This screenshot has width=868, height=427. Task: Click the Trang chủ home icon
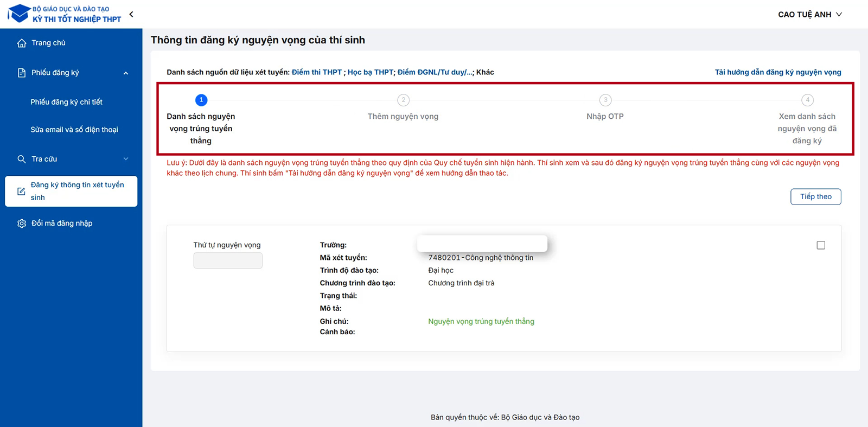[x=22, y=43]
